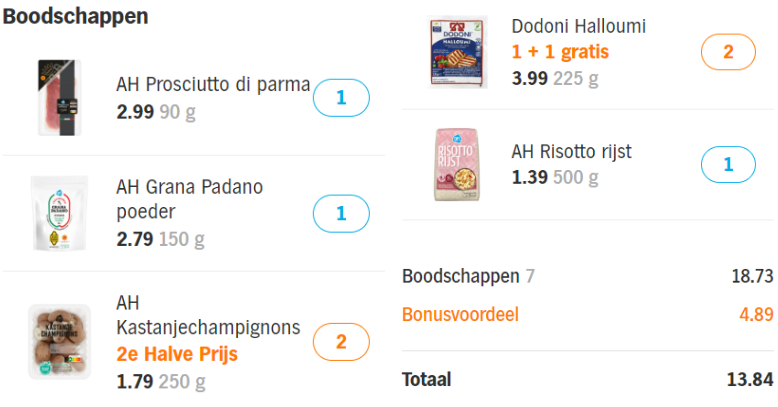Click the Boodschappen heading
The height and width of the screenshot is (407, 778).
pyautogui.click(x=75, y=16)
